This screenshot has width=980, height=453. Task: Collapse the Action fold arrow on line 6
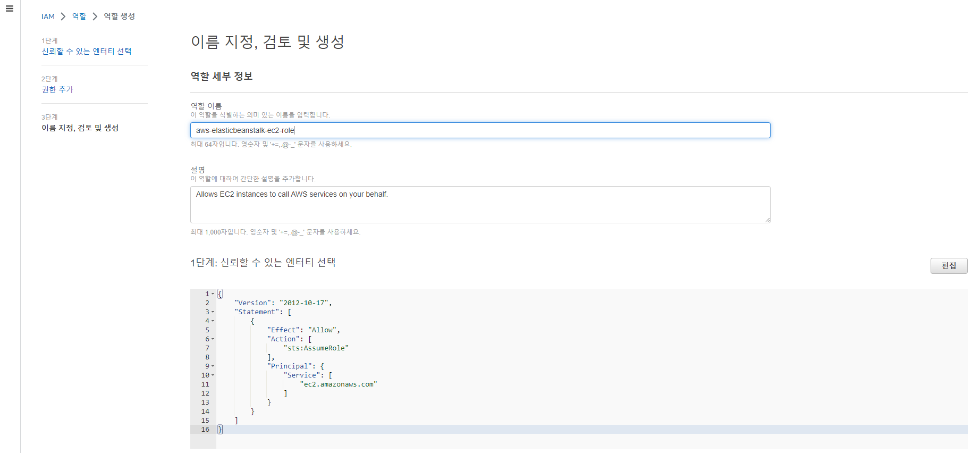coord(213,339)
